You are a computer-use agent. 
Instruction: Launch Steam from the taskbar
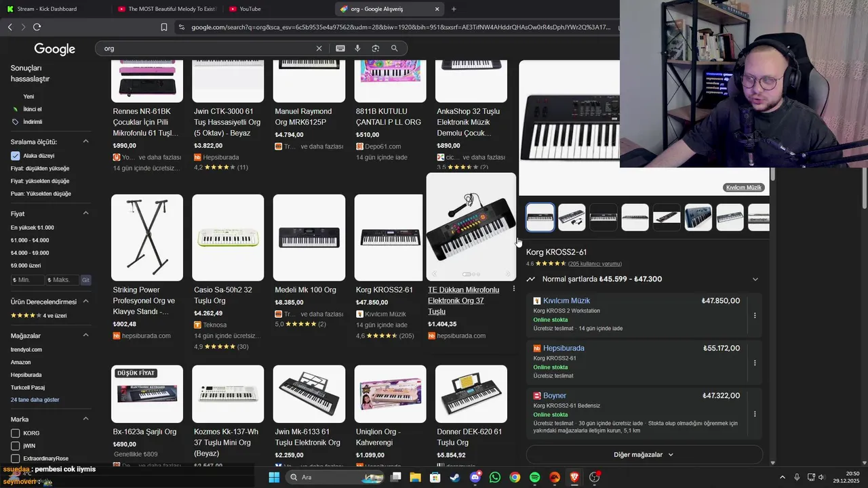click(x=454, y=477)
